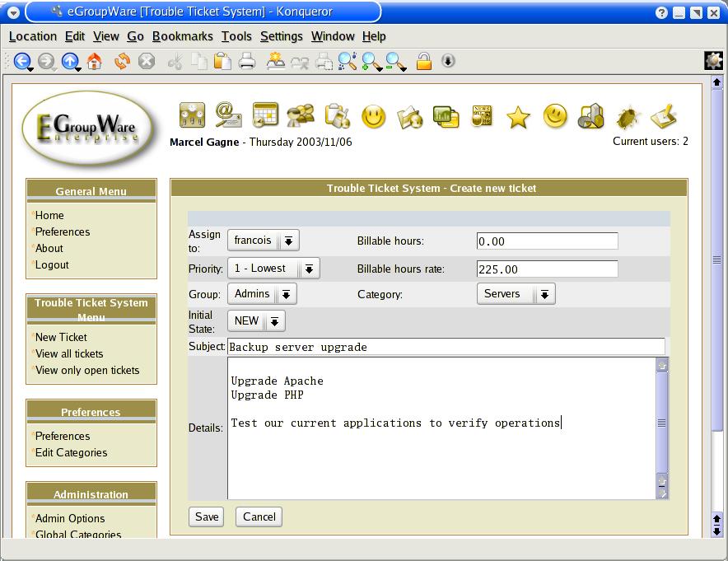Viewport: 728px width, 561px height.
Task: Open the news headlines icon
Action: (482, 116)
